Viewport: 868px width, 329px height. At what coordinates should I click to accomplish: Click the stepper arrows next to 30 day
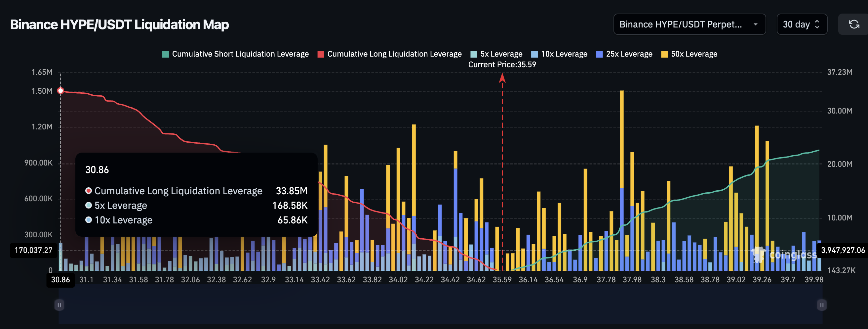(817, 24)
